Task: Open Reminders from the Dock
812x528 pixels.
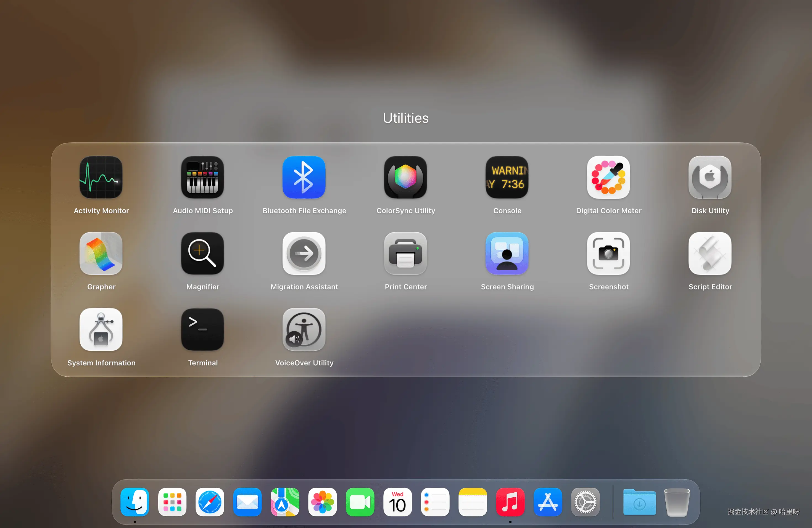Action: [435, 502]
